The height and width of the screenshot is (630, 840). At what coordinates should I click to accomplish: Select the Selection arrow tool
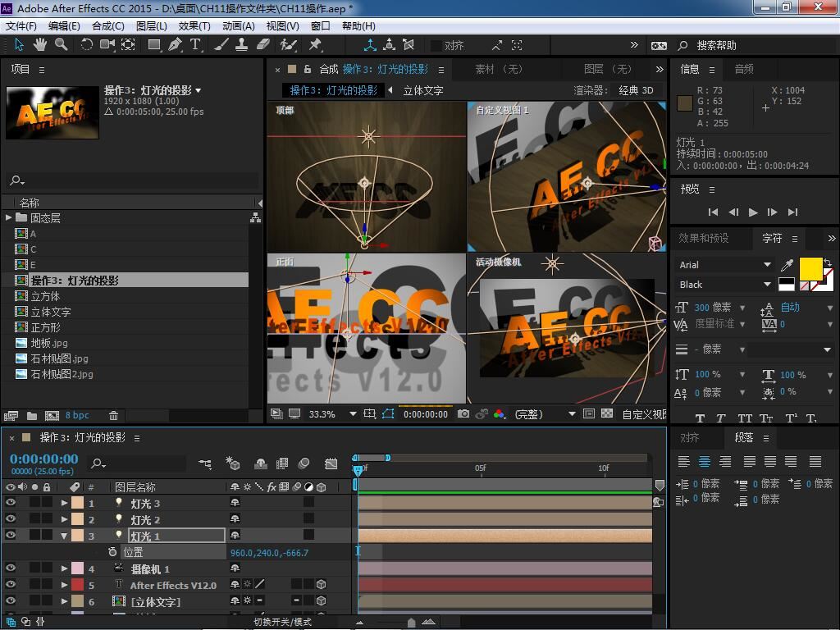[x=20, y=45]
